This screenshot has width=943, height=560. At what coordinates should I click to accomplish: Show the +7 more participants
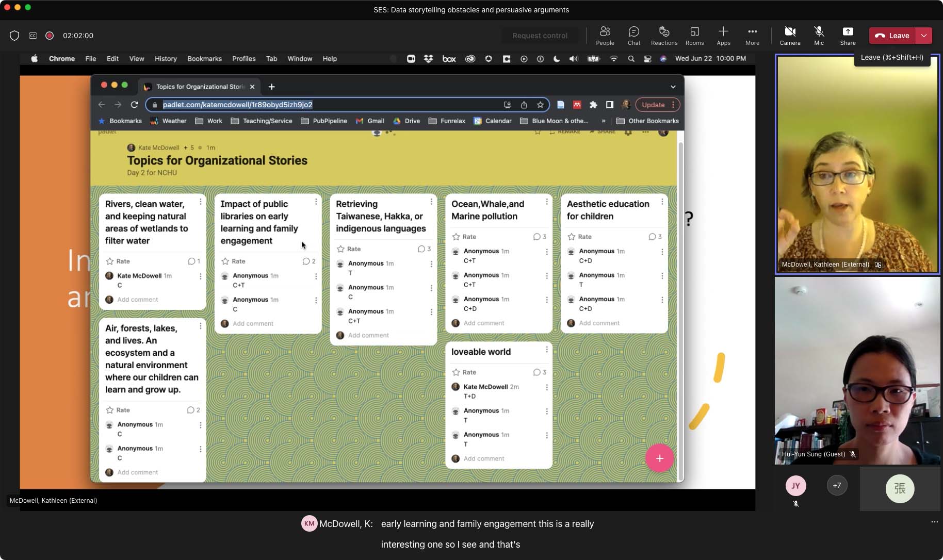point(837,485)
